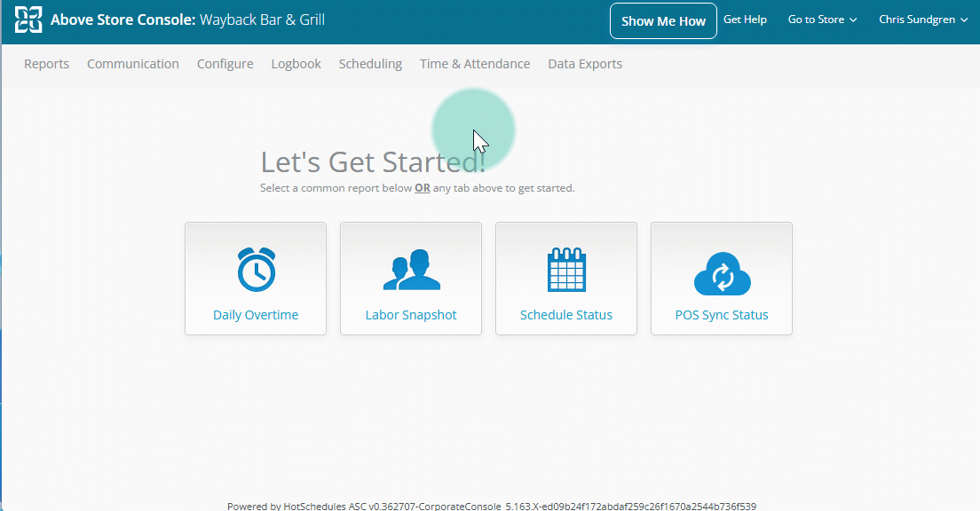Click the HotSchedules logo icon
This screenshot has height=511, width=980.
tap(28, 20)
